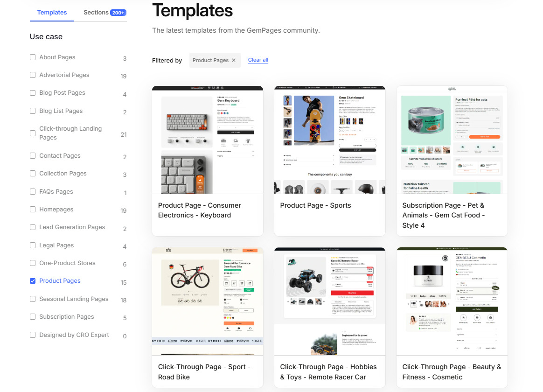Check the Click-through Landing Pages filter
Image resolution: width=543 pixels, height=392 pixels.
tap(32, 133)
